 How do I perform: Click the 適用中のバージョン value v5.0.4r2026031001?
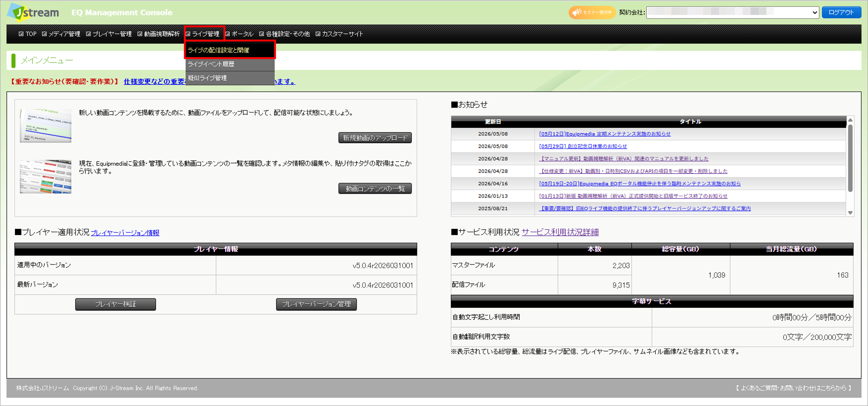pos(383,265)
